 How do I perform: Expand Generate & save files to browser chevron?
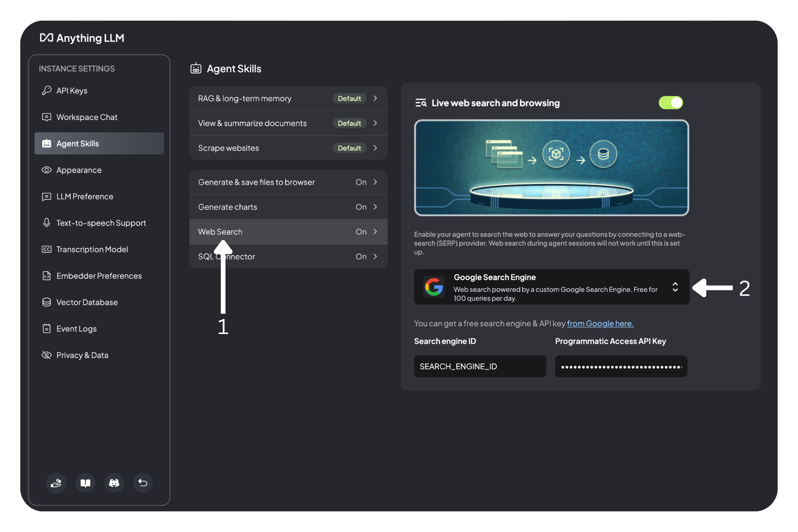click(375, 182)
